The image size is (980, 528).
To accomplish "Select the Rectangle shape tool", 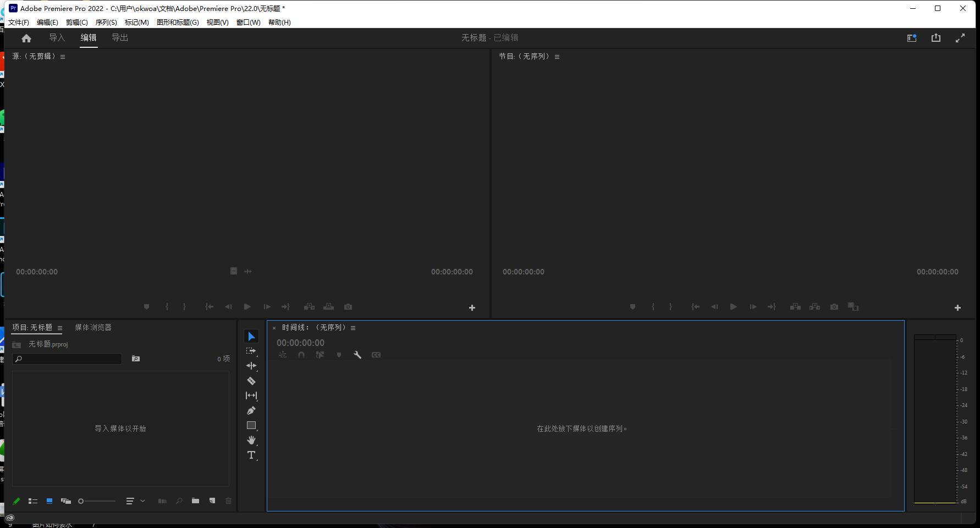I will [251, 425].
